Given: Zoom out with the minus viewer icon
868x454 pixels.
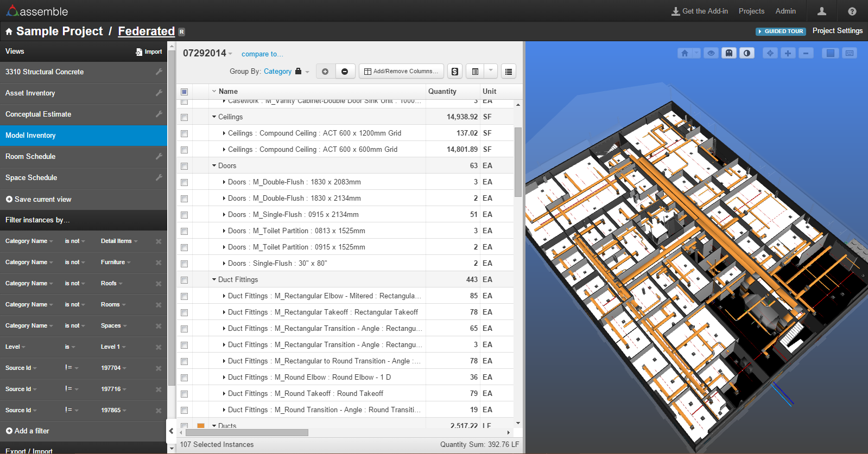Looking at the screenshot, I should [x=806, y=53].
